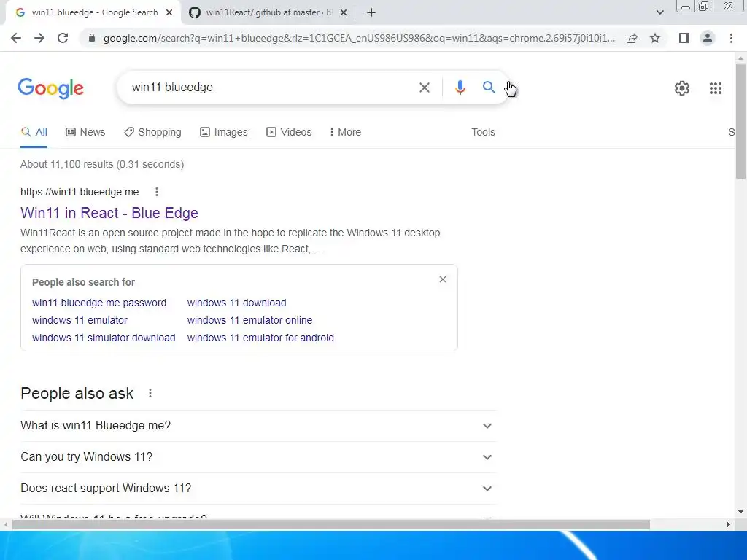
Task: Search for windows 11 emulator for android
Action: click(x=260, y=338)
